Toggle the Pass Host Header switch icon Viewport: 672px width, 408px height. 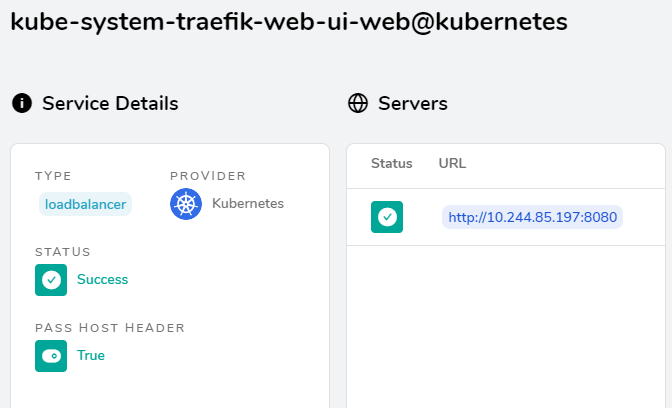pos(51,356)
